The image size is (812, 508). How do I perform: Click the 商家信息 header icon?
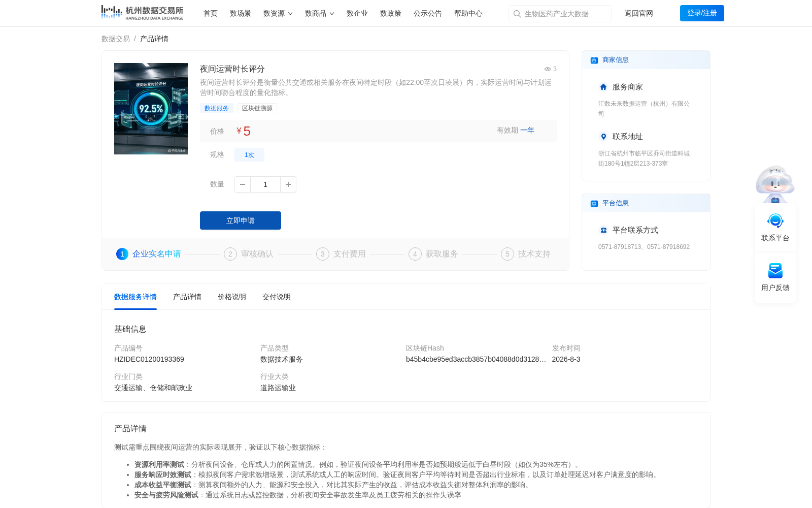pyautogui.click(x=594, y=60)
